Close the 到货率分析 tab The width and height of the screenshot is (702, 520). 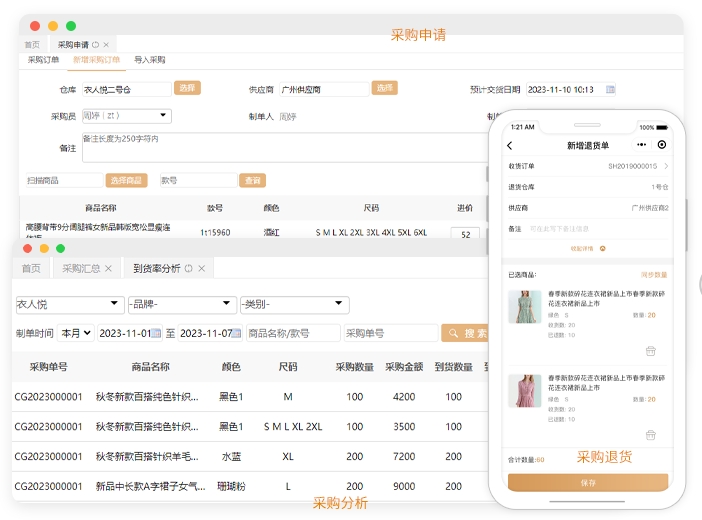tap(201, 268)
